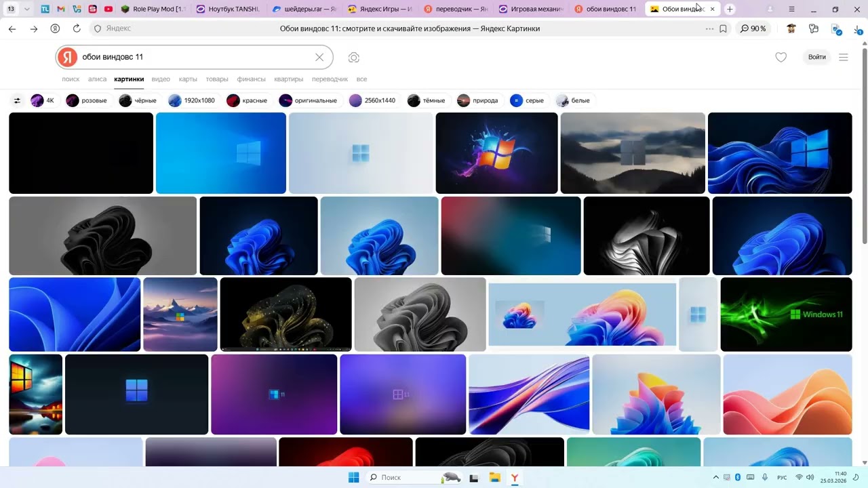This screenshot has width=868, height=488.
Task: Open the поиск search category
Action: pos(71,79)
